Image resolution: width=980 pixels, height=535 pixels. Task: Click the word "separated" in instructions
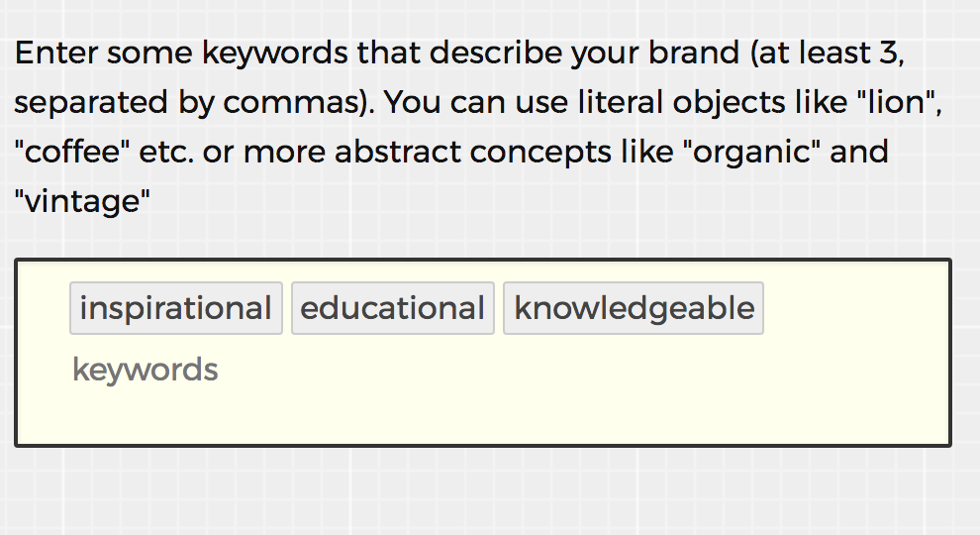(x=91, y=103)
